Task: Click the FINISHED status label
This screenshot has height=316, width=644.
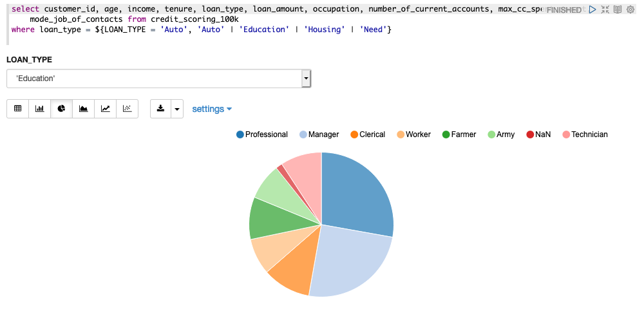Action: 564,10
